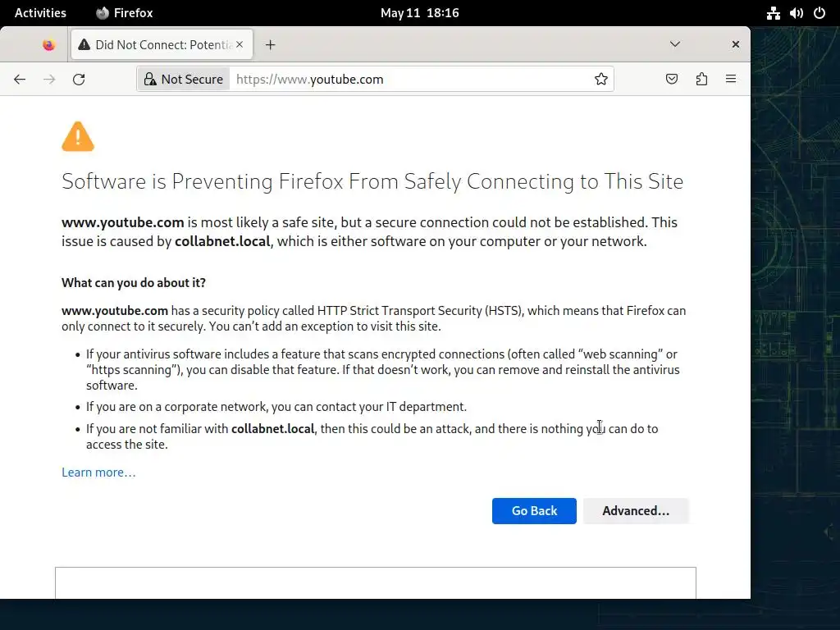Viewport: 840px width, 630px height.
Task: Click the forward navigation arrow
Action: pyautogui.click(x=49, y=80)
